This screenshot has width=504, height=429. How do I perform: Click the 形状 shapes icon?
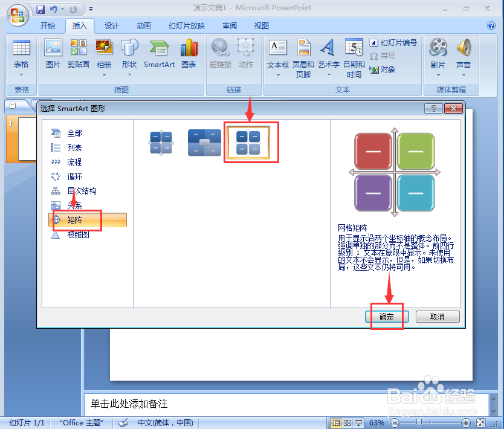tap(129, 48)
